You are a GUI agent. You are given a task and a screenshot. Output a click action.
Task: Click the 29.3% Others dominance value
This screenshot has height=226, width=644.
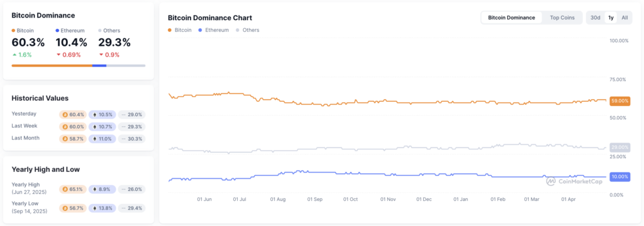click(114, 42)
